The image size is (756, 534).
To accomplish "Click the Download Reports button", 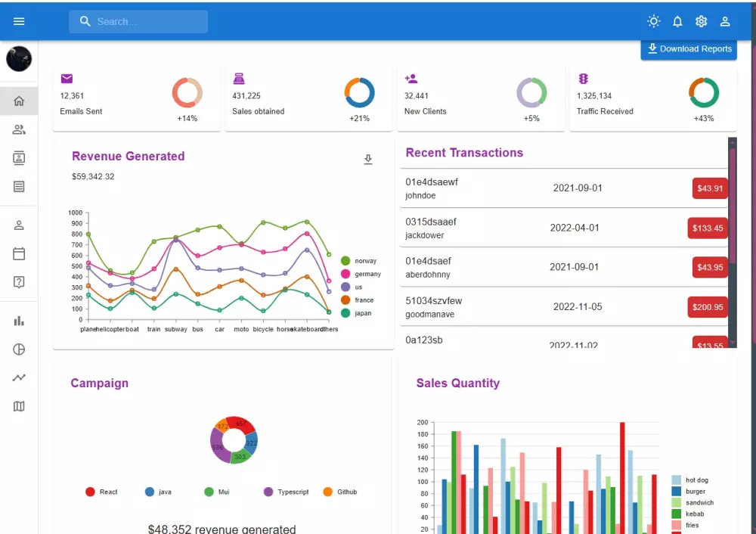I will (689, 49).
